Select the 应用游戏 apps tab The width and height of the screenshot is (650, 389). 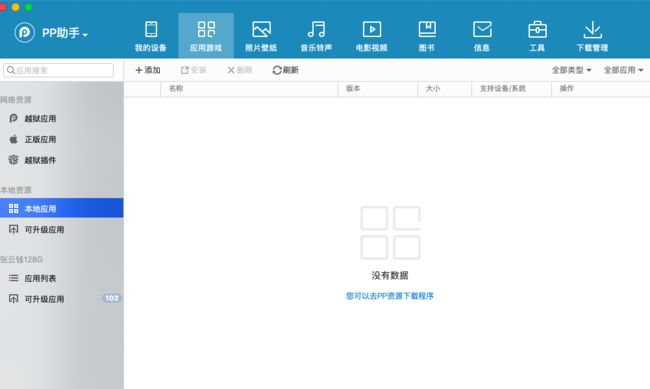pos(206,36)
